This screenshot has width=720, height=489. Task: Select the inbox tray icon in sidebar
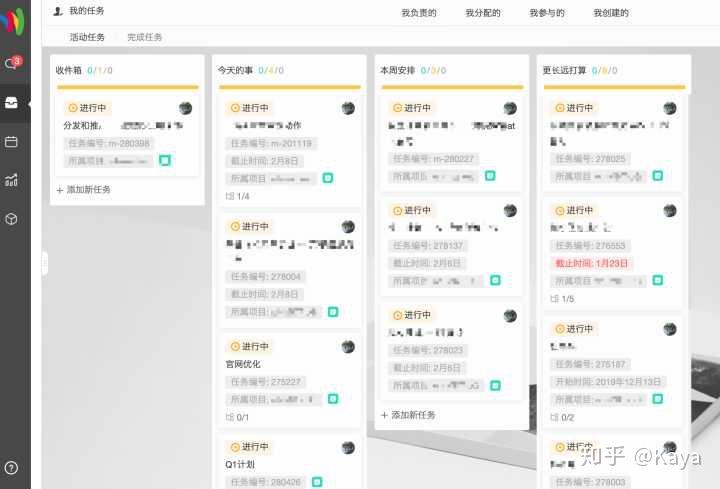point(11,103)
